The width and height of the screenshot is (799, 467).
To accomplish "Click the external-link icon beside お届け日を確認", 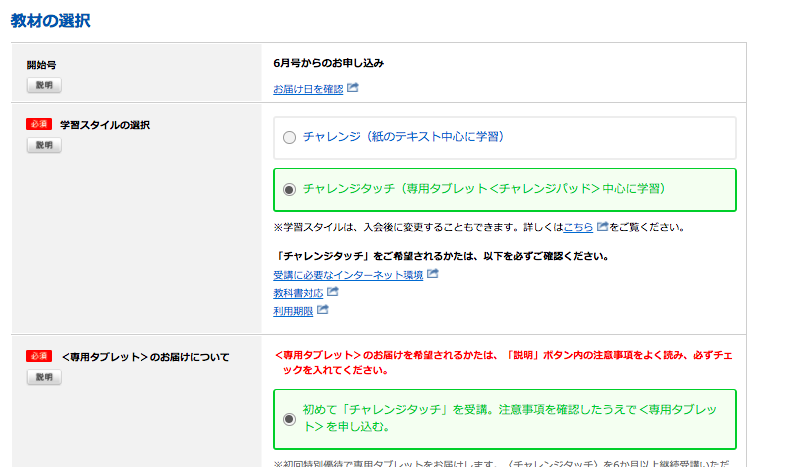I will pos(353,88).
